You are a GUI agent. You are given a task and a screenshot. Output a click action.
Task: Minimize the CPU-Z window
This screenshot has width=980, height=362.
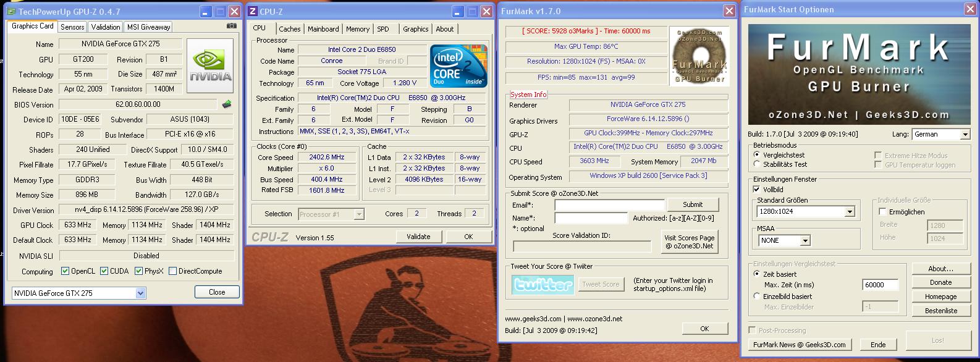coord(457,11)
